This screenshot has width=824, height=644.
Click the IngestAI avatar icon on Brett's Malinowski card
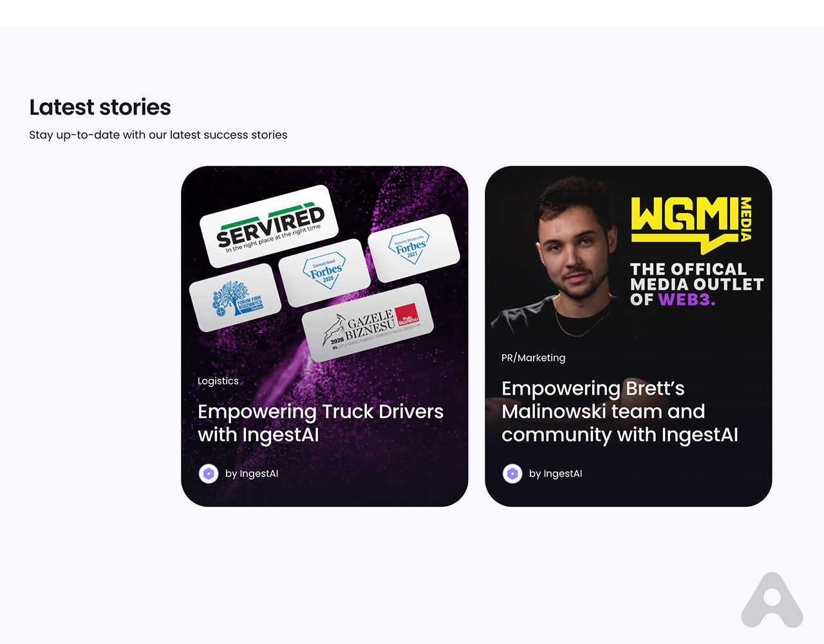click(512, 473)
